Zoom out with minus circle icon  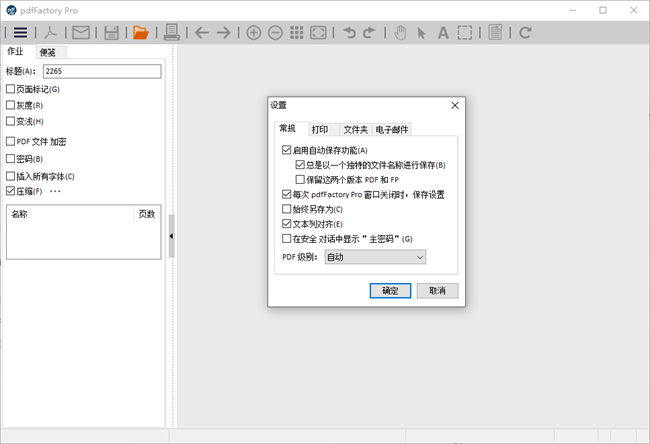275,32
